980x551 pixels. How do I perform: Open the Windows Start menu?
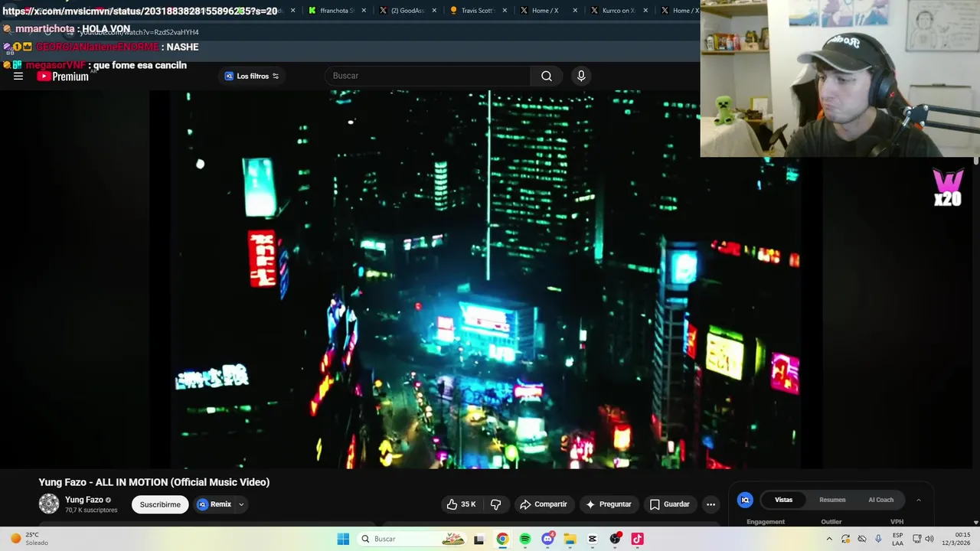[x=343, y=539]
